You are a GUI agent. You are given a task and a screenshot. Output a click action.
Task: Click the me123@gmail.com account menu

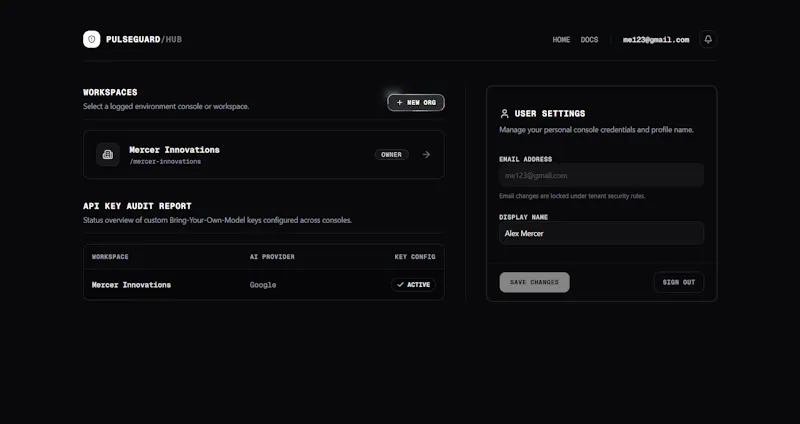[656, 40]
